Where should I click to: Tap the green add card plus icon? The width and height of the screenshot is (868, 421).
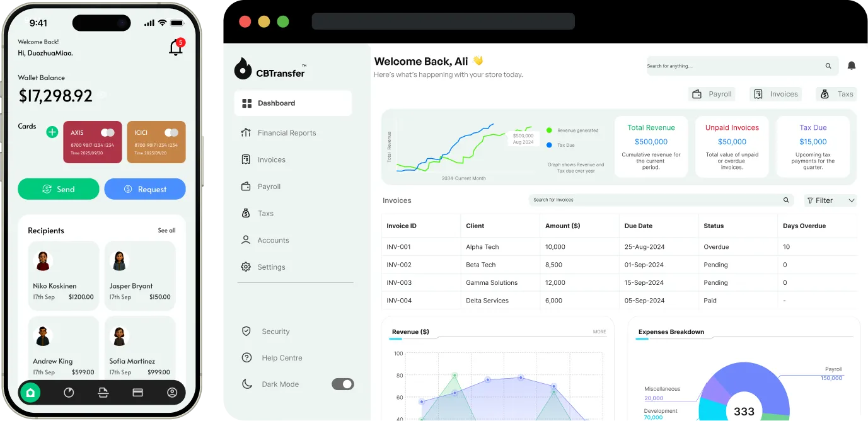coord(52,132)
